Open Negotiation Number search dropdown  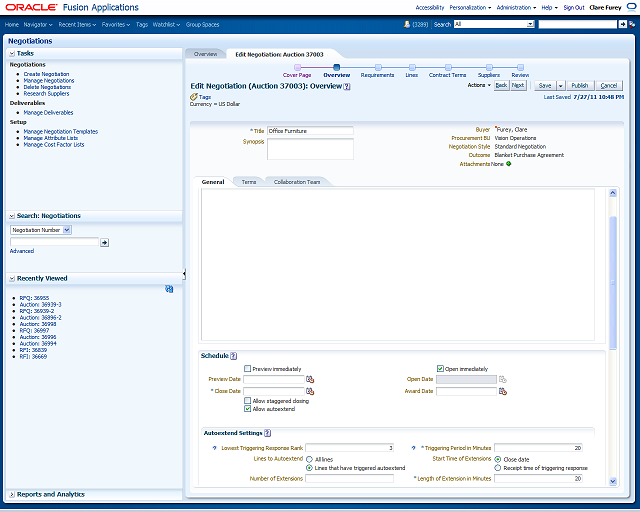pos(67,230)
